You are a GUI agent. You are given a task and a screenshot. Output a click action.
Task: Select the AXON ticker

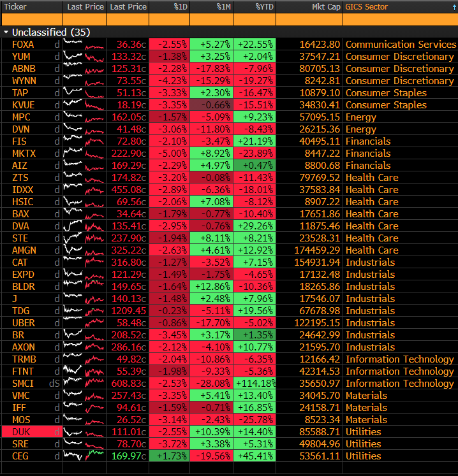24,347
